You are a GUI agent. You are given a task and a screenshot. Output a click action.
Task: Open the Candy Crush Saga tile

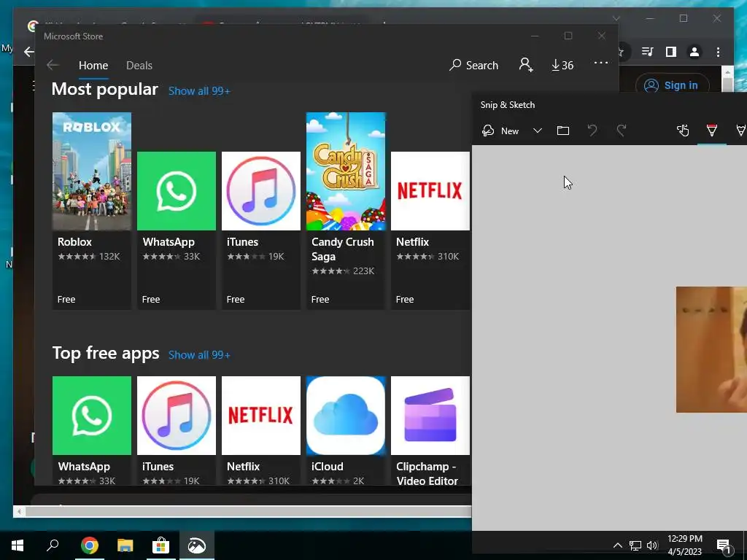point(346,211)
